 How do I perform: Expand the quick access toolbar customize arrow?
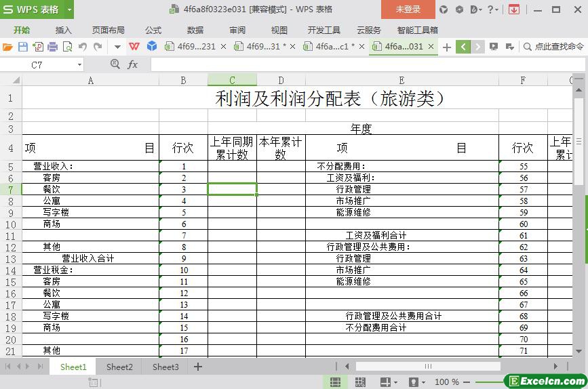[117, 47]
